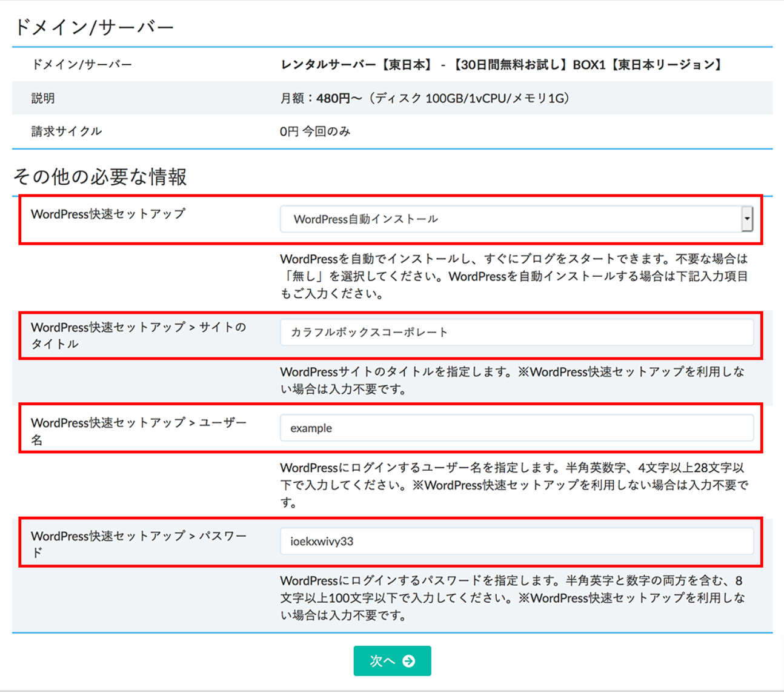Click the ユーザー名 field label
784x693 pixels.
pyautogui.click(x=138, y=431)
